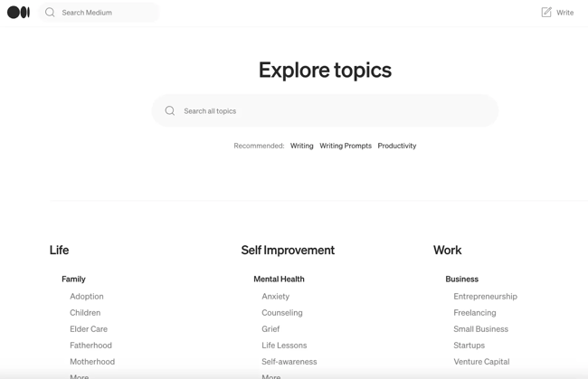Click the Write pencil icon
Image resolution: width=588 pixels, height=379 pixels.
click(546, 13)
